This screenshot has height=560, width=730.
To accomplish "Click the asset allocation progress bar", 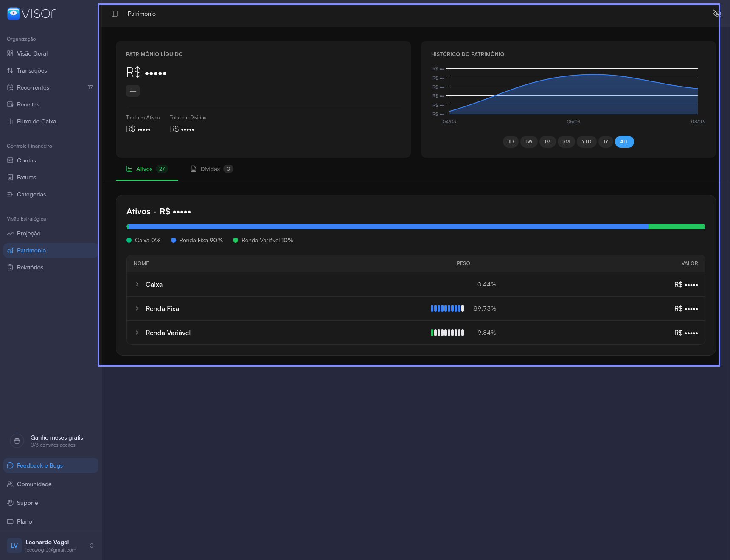I will pos(416,227).
